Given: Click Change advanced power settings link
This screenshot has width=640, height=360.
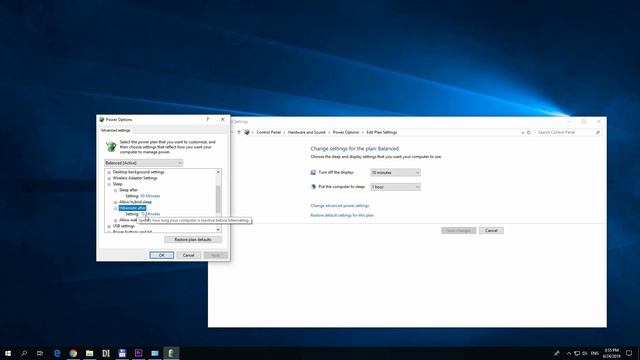Looking at the screenshot, I should (340, 206).
